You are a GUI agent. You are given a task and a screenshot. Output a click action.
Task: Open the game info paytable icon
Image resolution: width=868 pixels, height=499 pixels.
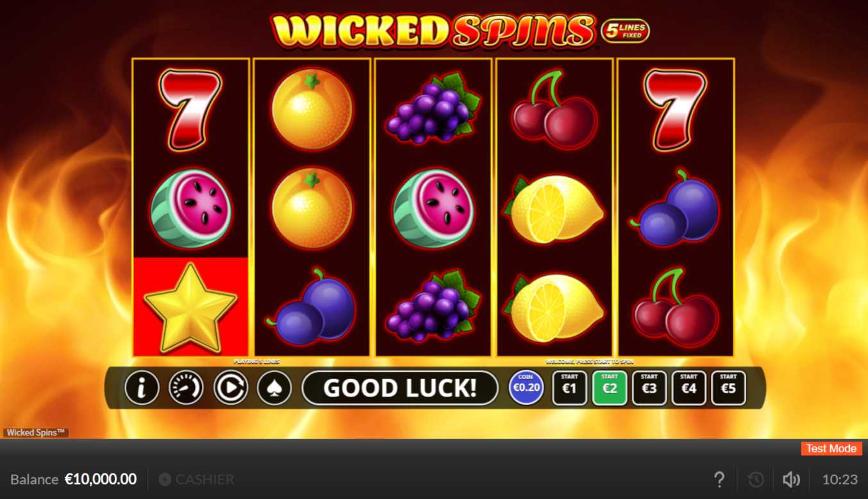pos(142,388)
